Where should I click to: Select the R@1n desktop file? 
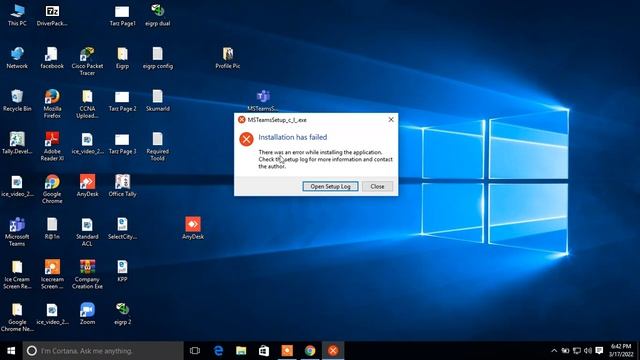click(52, 229)
